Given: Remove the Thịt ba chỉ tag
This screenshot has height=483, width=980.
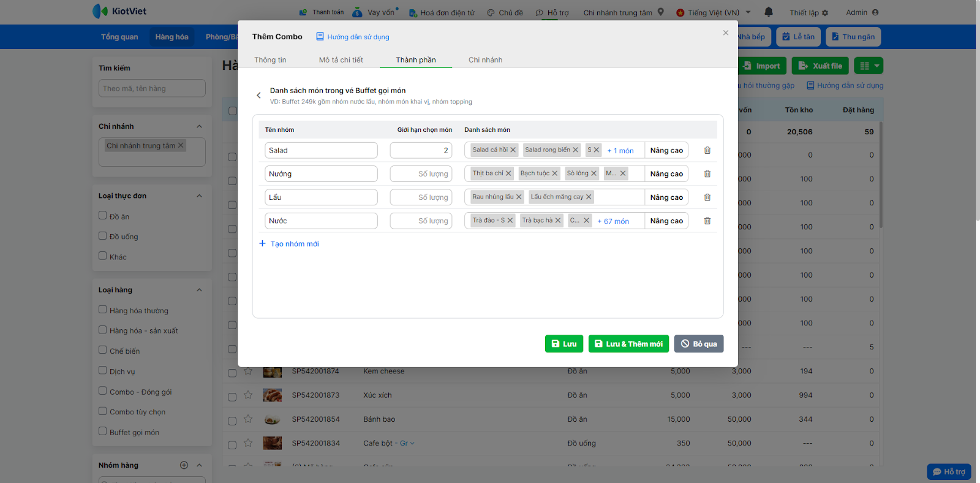Looking at the screenshot, I should [508, 173].
